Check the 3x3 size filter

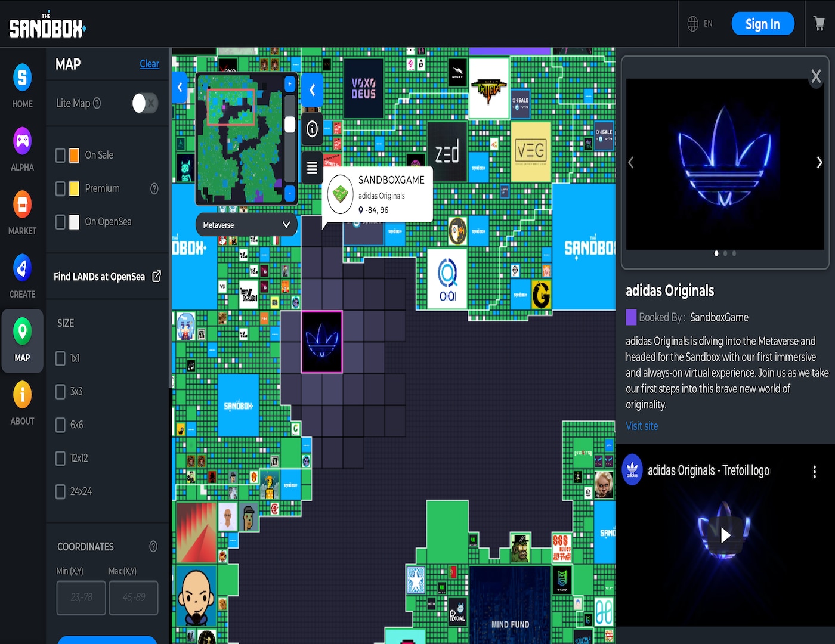coord(60,392)
